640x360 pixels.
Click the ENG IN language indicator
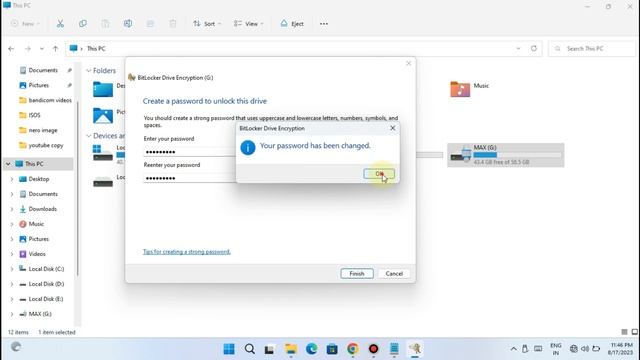click(x=556, y=349)
